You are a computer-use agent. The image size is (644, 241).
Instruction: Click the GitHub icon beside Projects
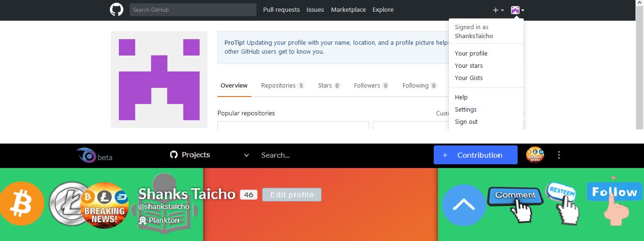[x=173, y=155]
